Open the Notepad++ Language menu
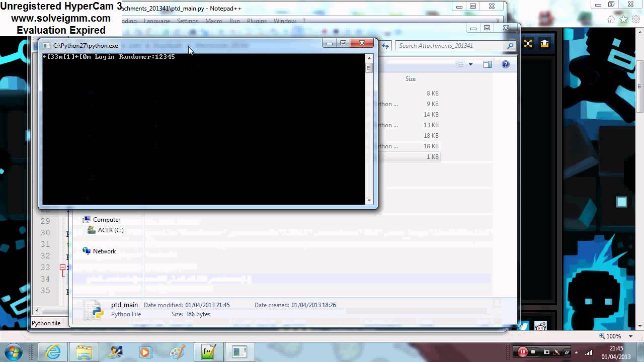This screenshot has height=362, width=644. click(x=157, y=21)
